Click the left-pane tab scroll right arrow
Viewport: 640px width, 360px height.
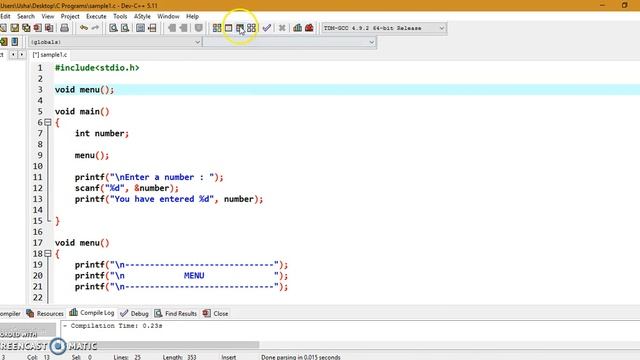(21, 54)
